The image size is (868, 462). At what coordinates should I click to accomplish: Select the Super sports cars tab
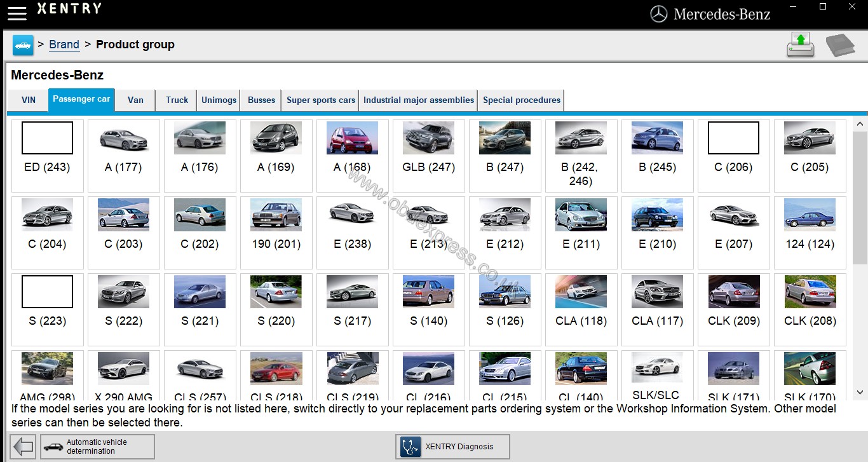(x=321, y=100)
